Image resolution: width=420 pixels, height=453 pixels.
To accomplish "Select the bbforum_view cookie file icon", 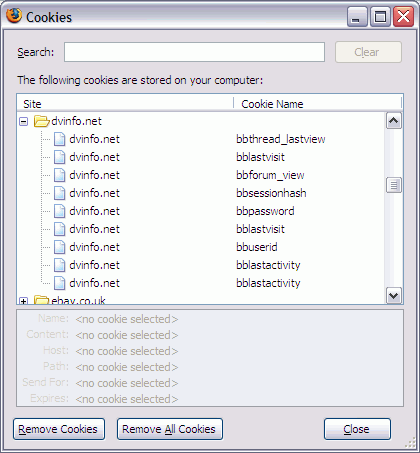I will point(60,175).
